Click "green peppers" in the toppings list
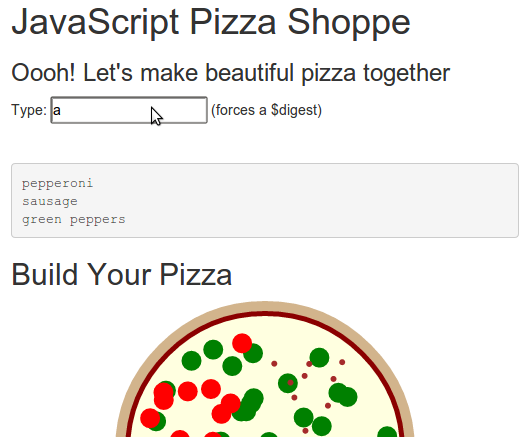This screenshot has height=437, width=528. click(74, 220)
